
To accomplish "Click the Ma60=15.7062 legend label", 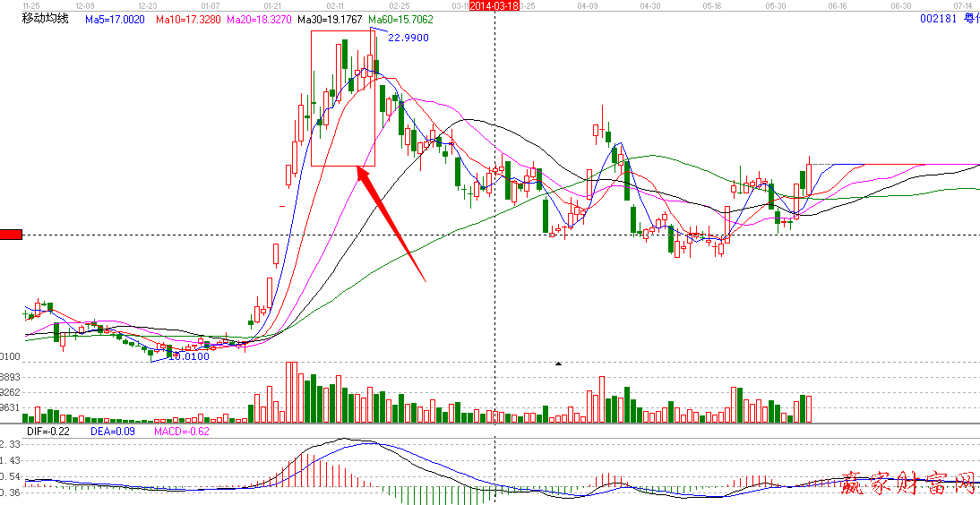I will 402,19.
